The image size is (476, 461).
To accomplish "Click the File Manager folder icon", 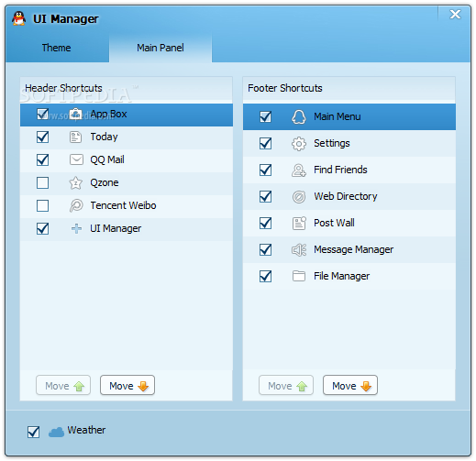I will click(299, 276).
